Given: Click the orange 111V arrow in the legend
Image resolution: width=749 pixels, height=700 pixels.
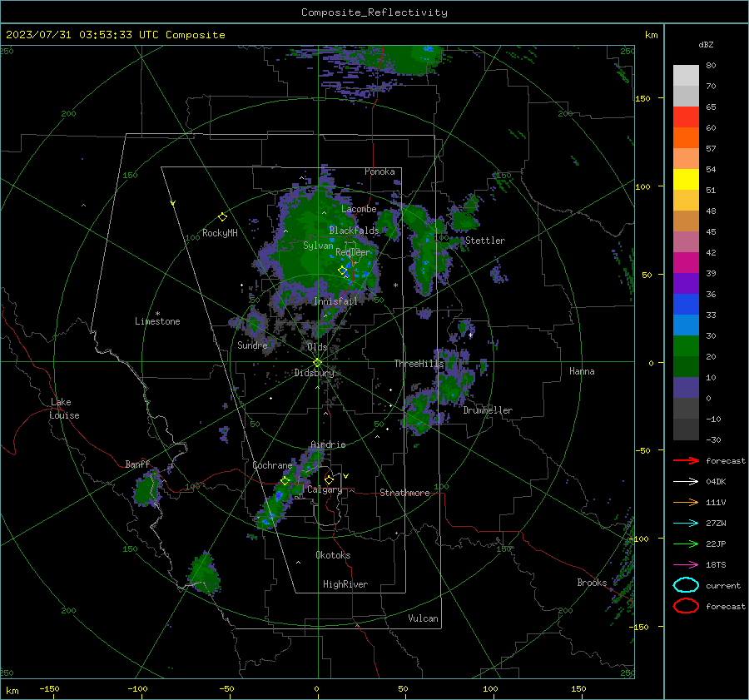Looking at the screenshot, I should 686,502.
